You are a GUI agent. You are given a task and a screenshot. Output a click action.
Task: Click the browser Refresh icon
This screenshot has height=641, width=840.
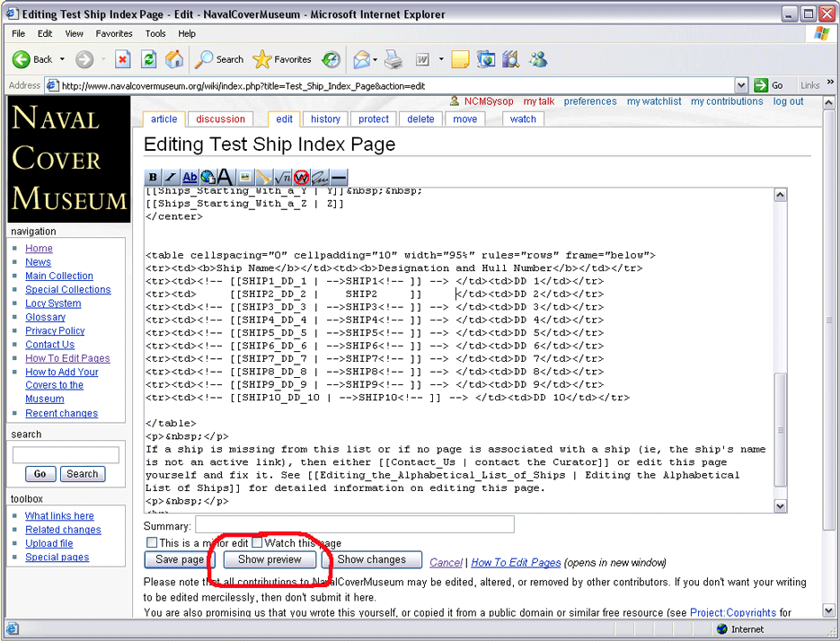(x=149, y=59)
